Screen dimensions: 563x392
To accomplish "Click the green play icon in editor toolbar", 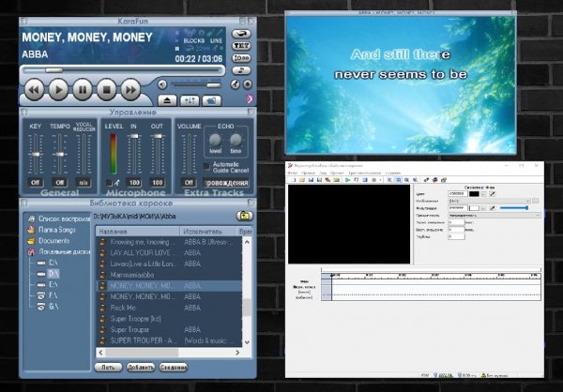I will coord(347,180).
